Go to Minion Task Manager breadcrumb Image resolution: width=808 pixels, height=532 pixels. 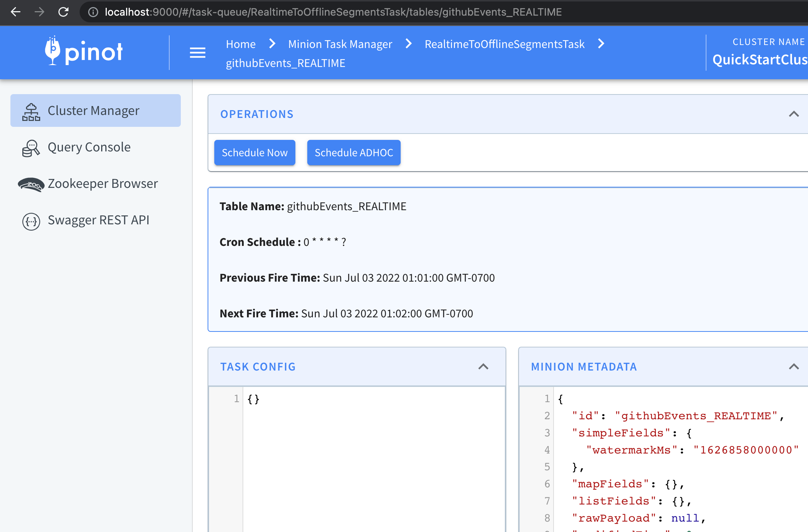[340, 44]
